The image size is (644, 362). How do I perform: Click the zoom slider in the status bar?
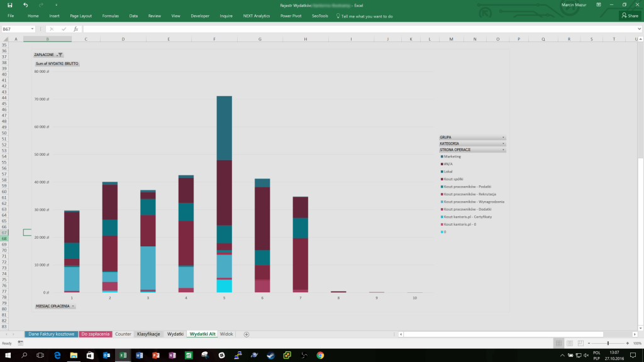[608, 343]
